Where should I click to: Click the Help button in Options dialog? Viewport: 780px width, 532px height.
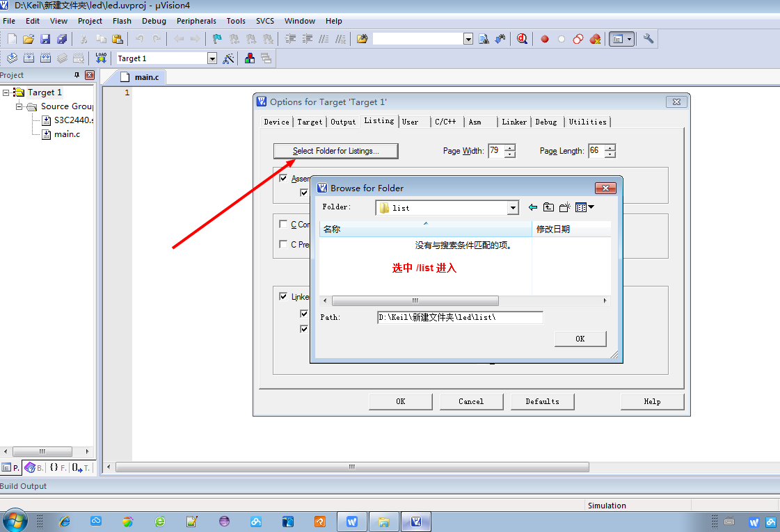pyautogui.click(x=652, y=401)
